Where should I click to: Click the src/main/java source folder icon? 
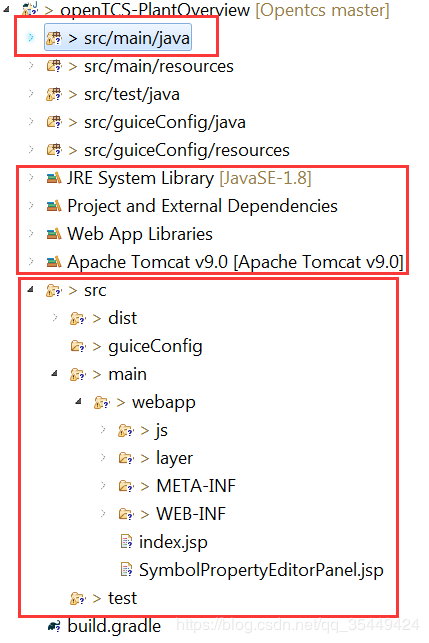(54, 38)
